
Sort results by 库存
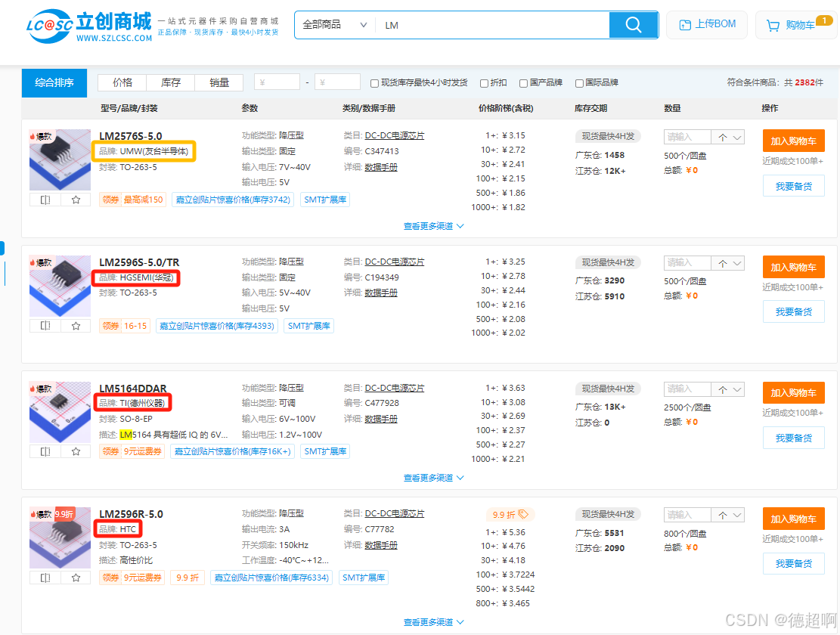click(170, 82)
